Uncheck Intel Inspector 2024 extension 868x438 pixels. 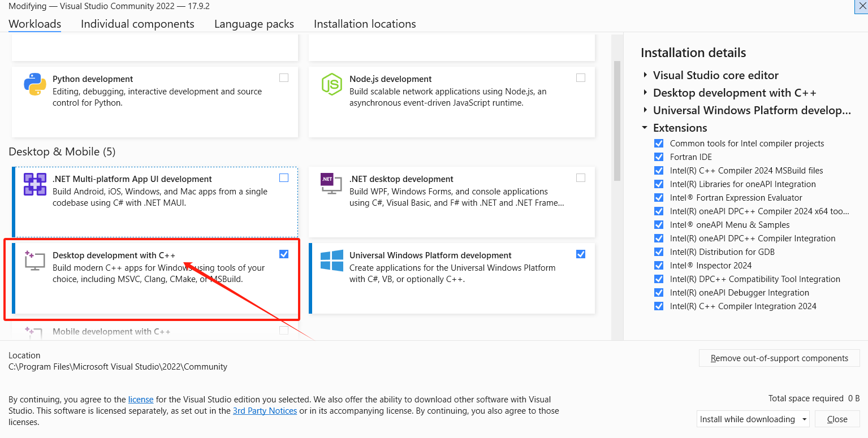tap(659, 266)
